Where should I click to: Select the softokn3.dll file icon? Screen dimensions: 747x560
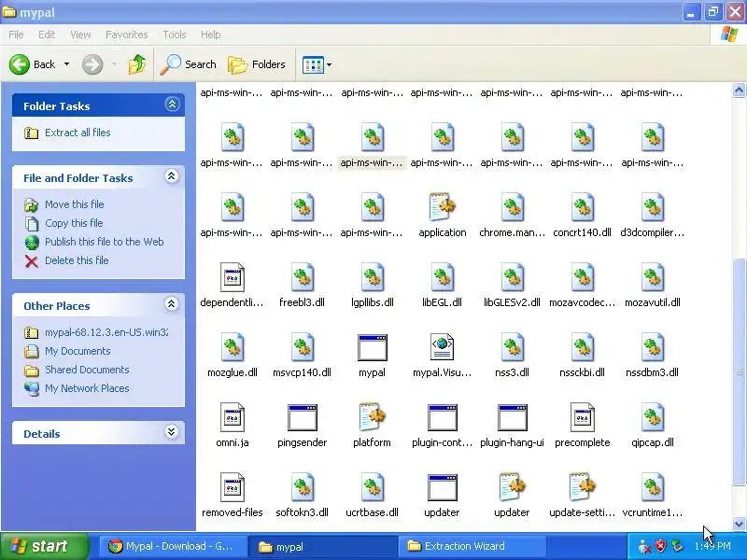[x=302, y=487]
